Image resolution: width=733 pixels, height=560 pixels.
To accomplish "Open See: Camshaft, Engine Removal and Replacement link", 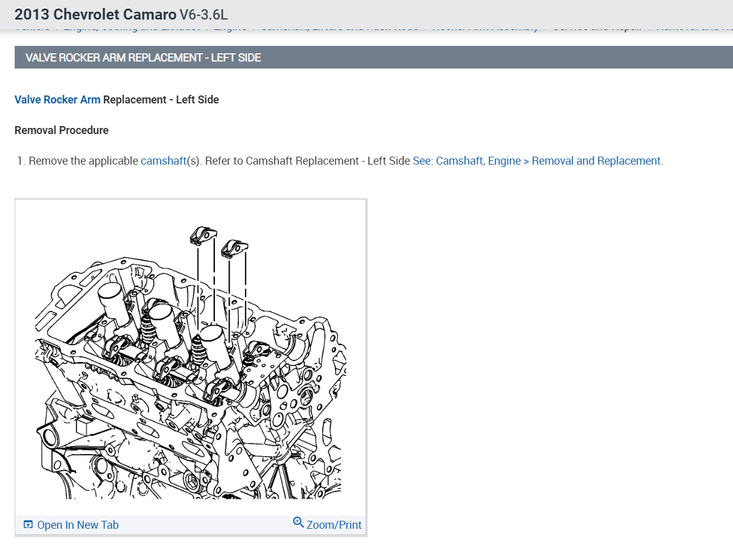I will (538, 161).
